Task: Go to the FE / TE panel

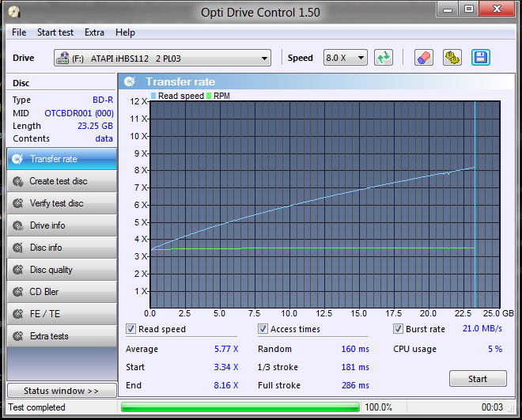Action: coord(62,314)
